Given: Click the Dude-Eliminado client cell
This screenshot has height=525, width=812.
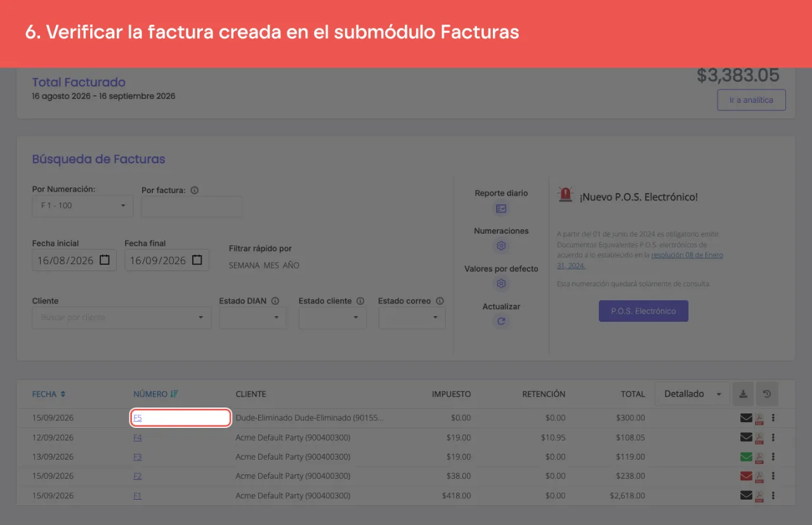Looking at the screenshot, I should click(310, 418).
